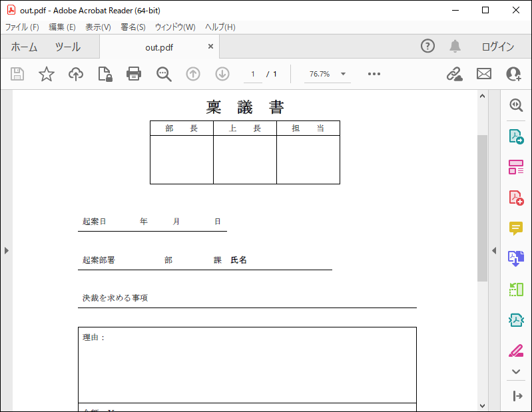
Task: Go to next page arrow
Action: point(222,74)
